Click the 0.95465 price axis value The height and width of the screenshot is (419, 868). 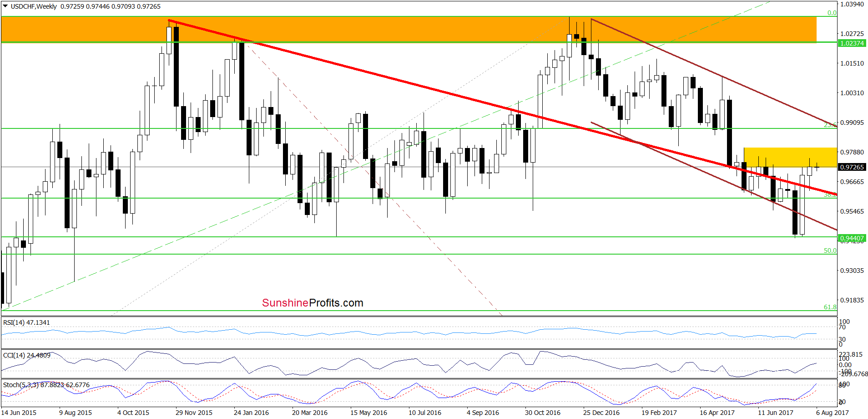(852, 211)
